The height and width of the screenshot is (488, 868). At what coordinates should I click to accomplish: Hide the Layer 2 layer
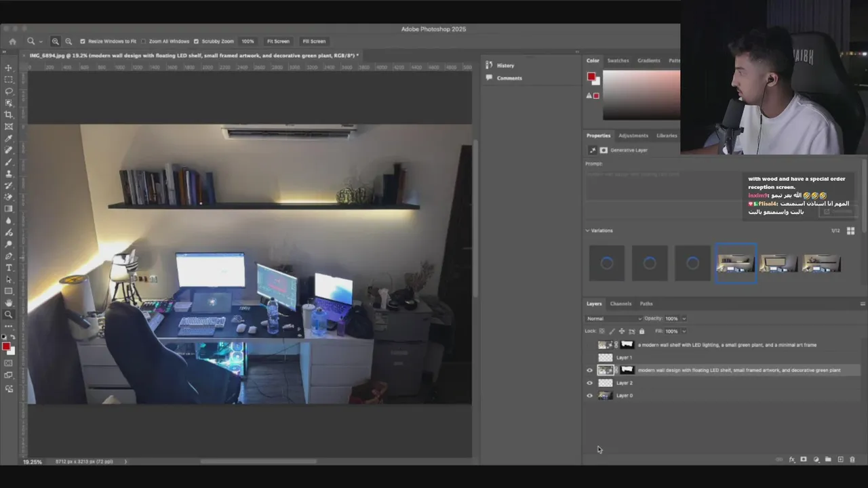coord(589,383)
